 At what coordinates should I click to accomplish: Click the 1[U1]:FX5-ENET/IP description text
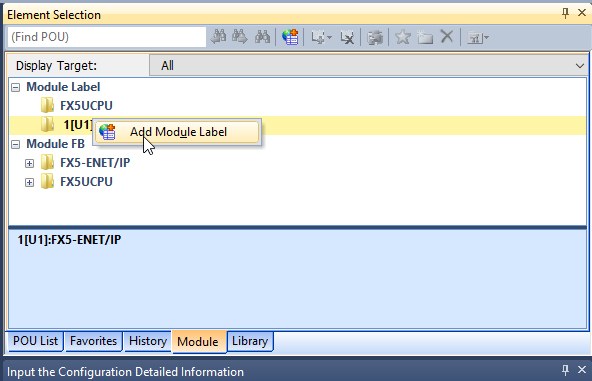[69, 240]
